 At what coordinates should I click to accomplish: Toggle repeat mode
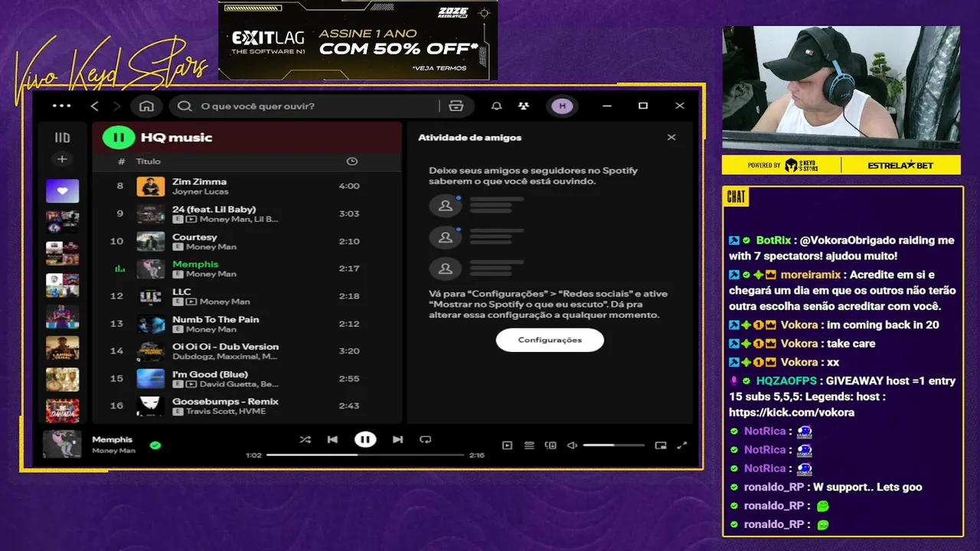tap(426, 439)
